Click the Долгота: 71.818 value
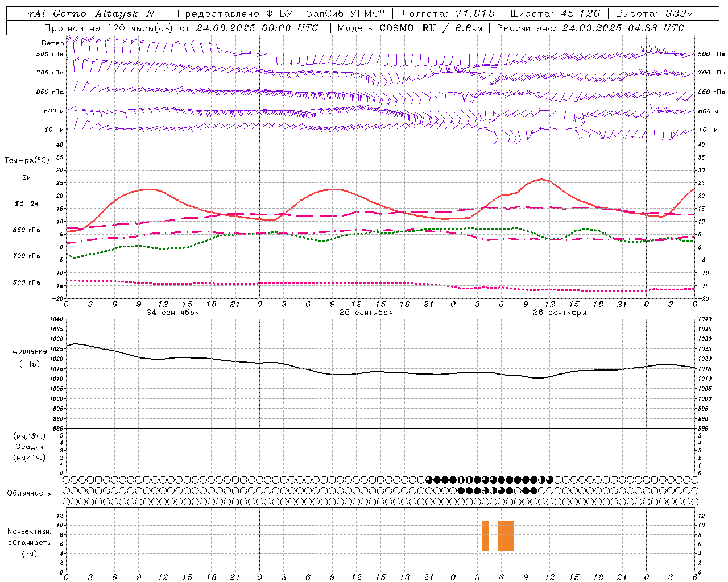This screenshot has width=728, height=582. click(448, 14)
